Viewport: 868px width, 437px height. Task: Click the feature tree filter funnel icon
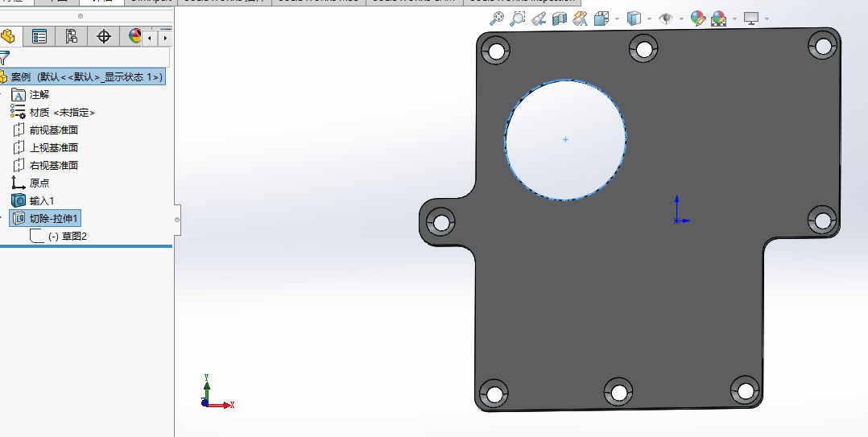5,57
